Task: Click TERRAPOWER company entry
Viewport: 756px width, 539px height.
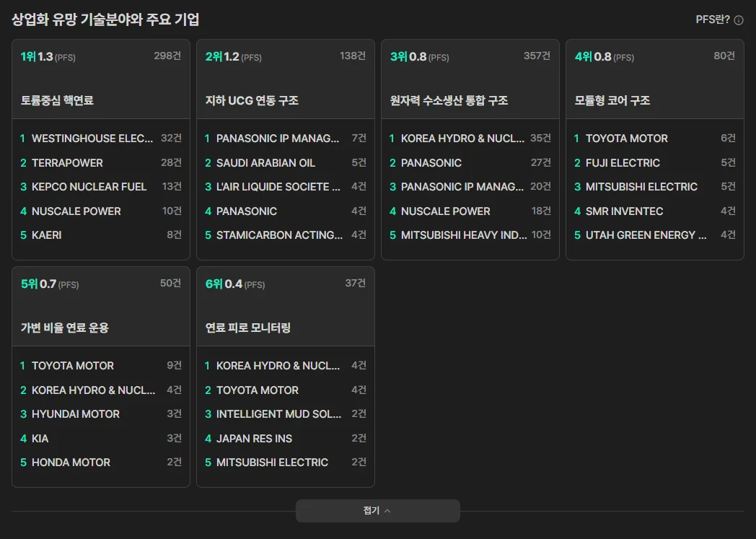Action: tap(66, 162)
